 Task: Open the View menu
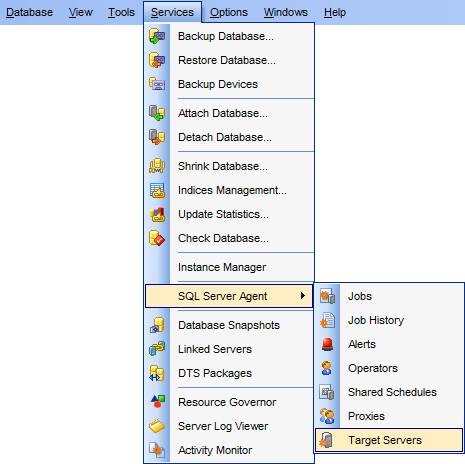[x=81, y=12]
